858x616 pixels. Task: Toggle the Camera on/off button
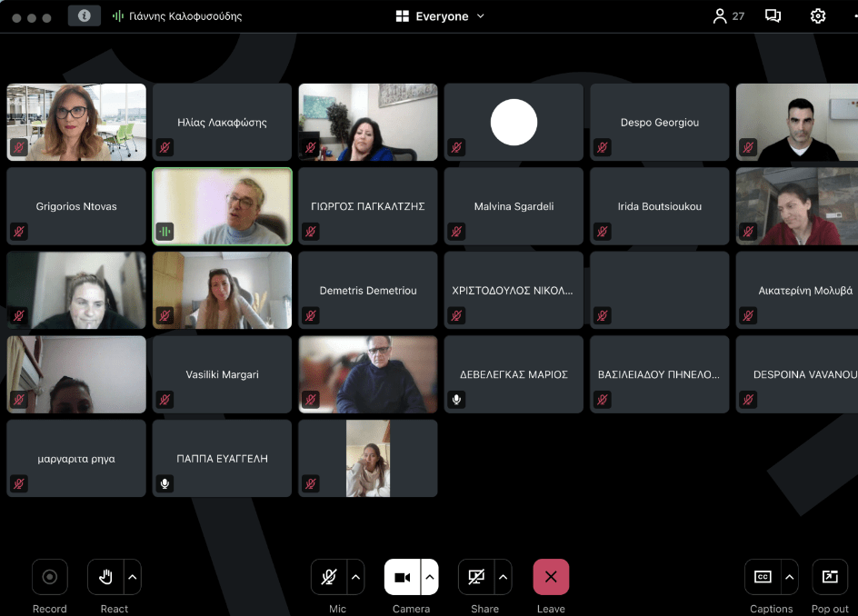pyautogui.click(x=403, y=577)
